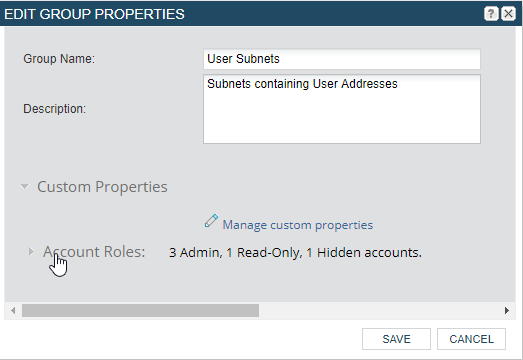
Task: Click empty scrollbar track right of thumb
Action: (x=380, y=311)
